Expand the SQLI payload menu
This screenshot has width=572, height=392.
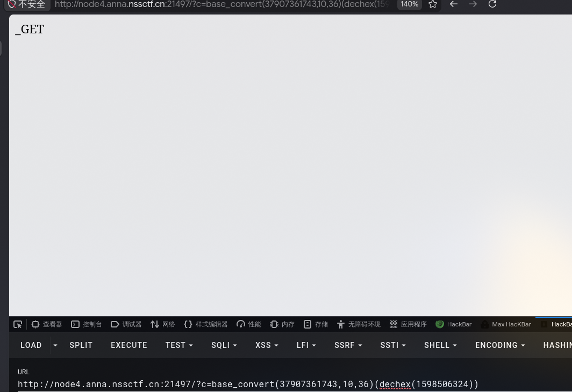[x=224, y=345]
